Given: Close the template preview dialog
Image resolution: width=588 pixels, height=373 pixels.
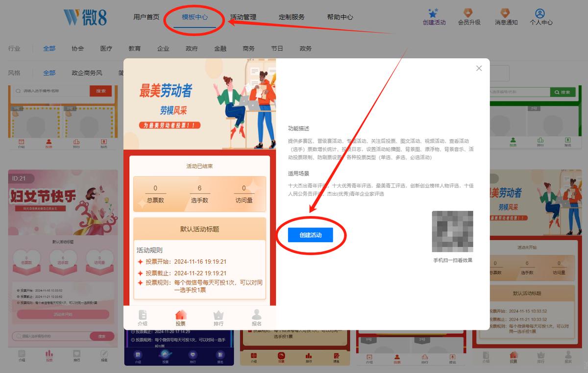Looking at the screenshot, I should 479,68.
